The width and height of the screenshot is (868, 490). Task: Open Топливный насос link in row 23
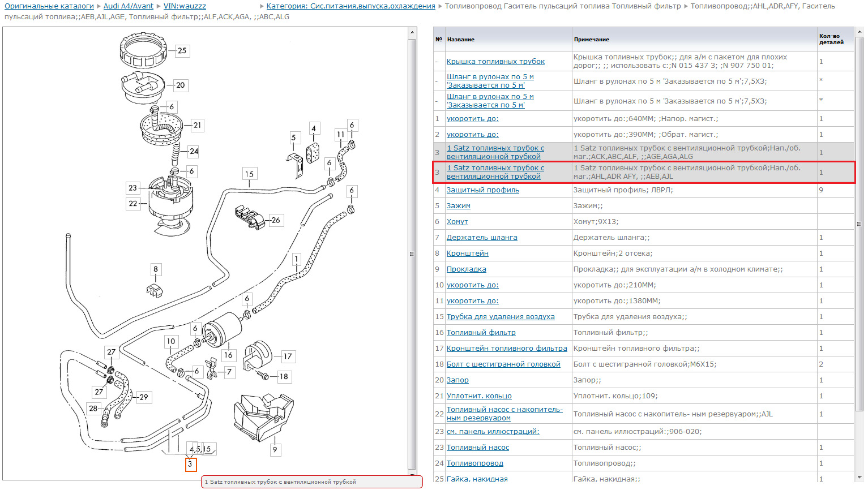(478, 448)
